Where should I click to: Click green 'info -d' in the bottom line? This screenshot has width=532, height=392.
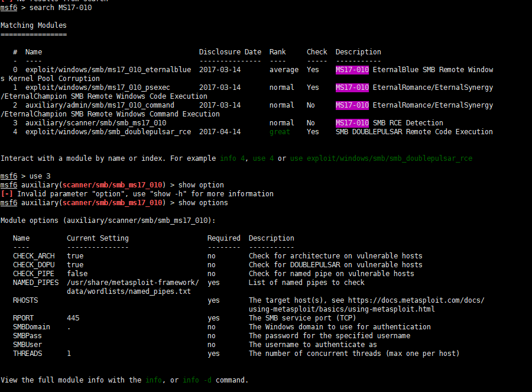click(197, 380)
